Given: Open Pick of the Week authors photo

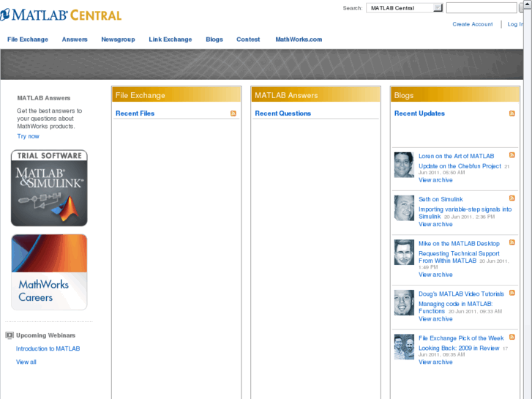Looking at the screenshot, I should [x=404, y=347].
